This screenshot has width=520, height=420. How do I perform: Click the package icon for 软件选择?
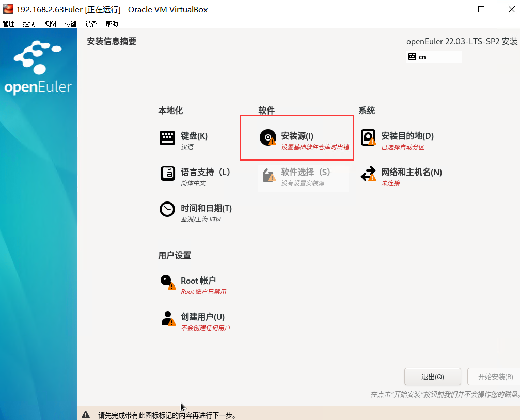[269, 175]
